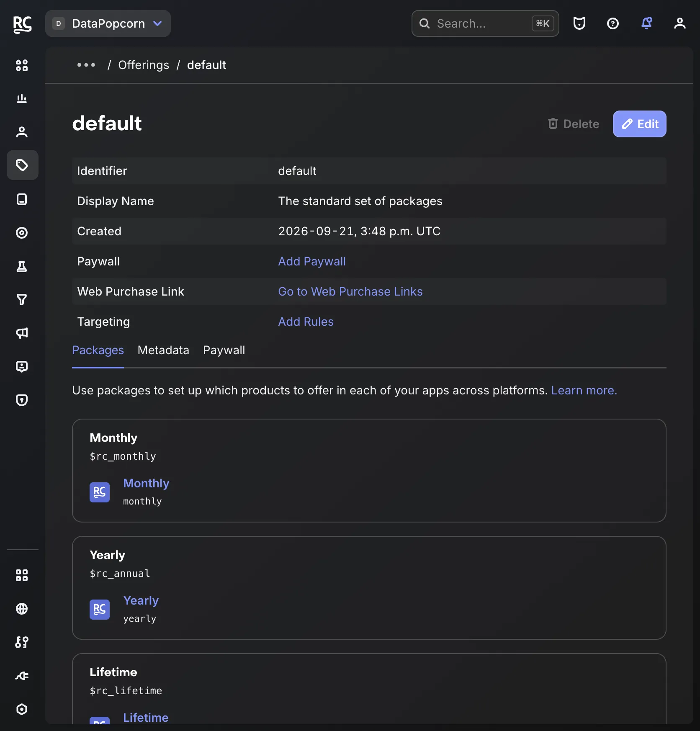The height and width of the screenshot is (731, 700).
Task: Open the funnel sidebar icon
Action: 22,300
